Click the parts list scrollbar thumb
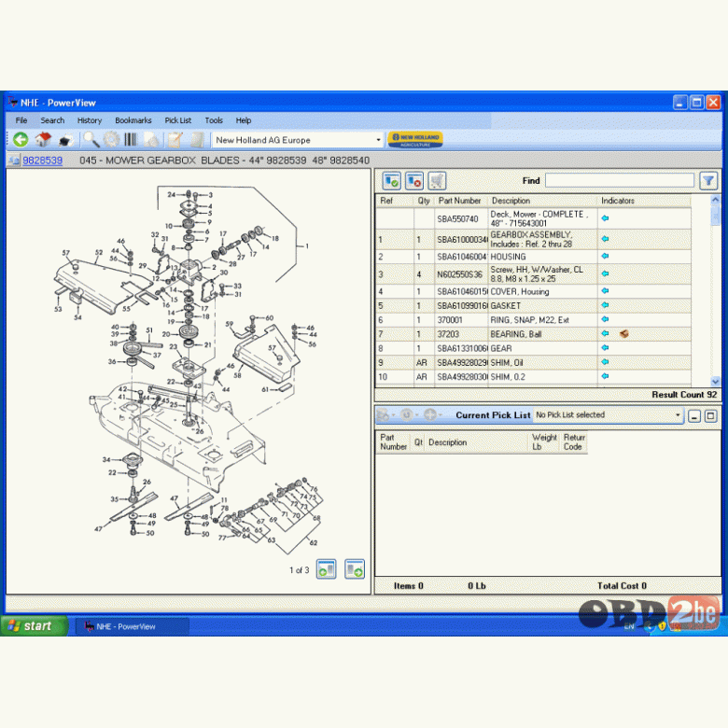This screenshot has height=728, width=728. (715, 216)
